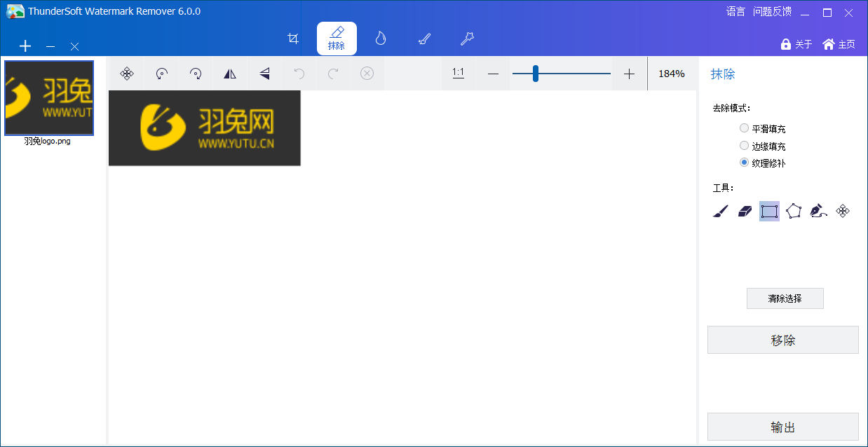Choose the Polygon selection tool
Image resolution: width=868 pixels, height=447 pixels.
(x=793, y=211)
